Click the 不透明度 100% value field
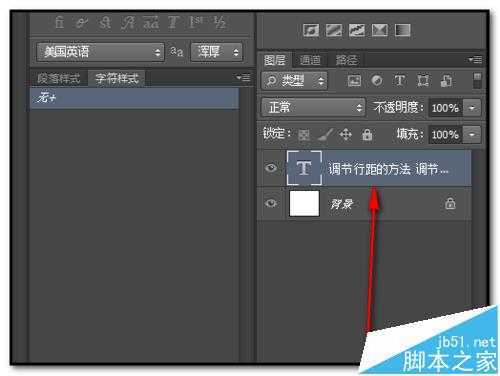This screenshot has width=500, height=376. tap(445, 108)
